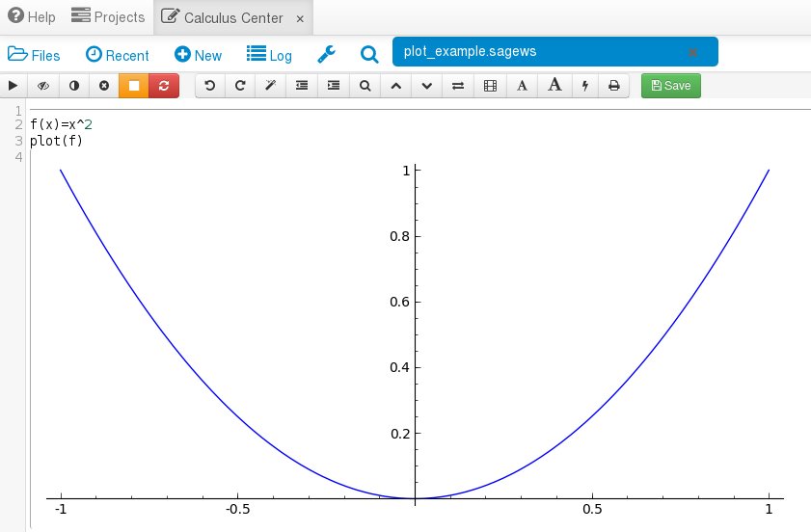Decrease indentation of selected code
Image resolution: width=811 pixels, height=532 pixels.
302,86
